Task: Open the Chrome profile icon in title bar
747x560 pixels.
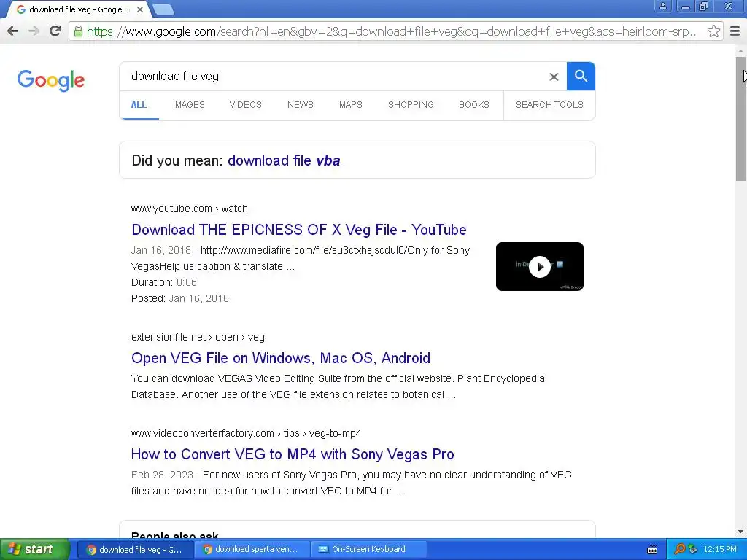Action: point(662,6)
